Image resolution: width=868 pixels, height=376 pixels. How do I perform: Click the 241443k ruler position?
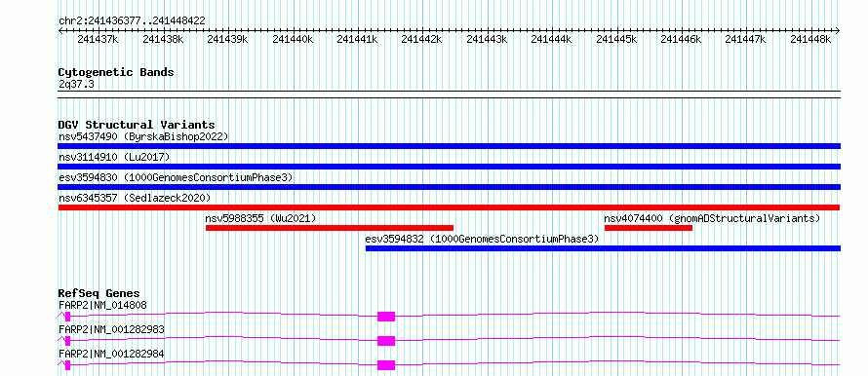pos(487,39)
